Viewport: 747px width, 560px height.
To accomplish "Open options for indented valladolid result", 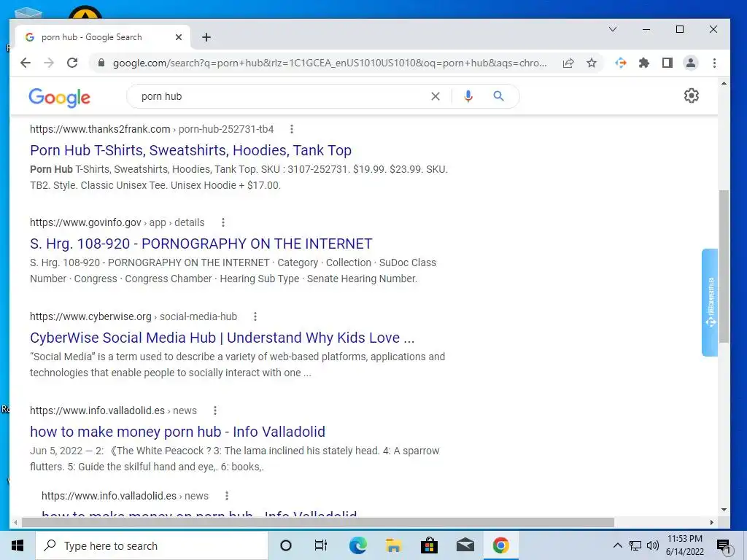I will coord(227,496).
